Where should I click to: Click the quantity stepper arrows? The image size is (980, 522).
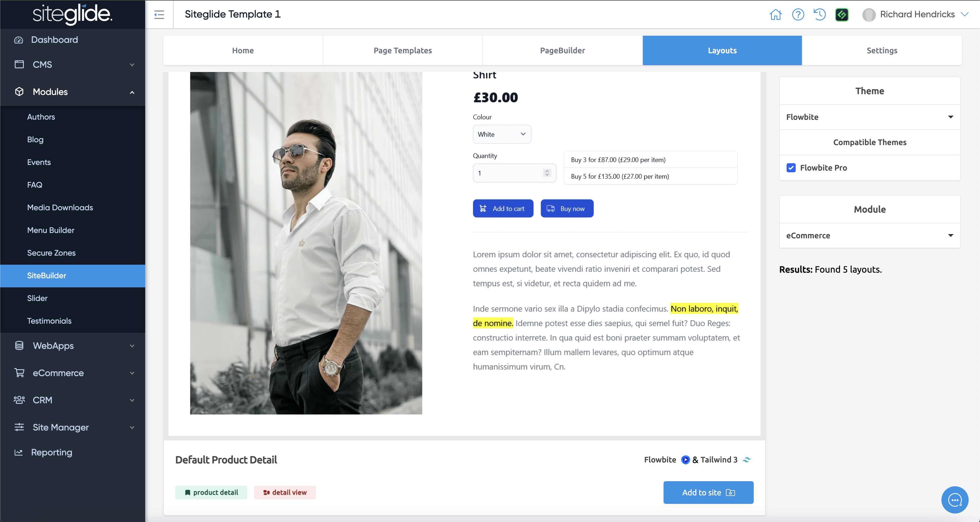(547, 173)
